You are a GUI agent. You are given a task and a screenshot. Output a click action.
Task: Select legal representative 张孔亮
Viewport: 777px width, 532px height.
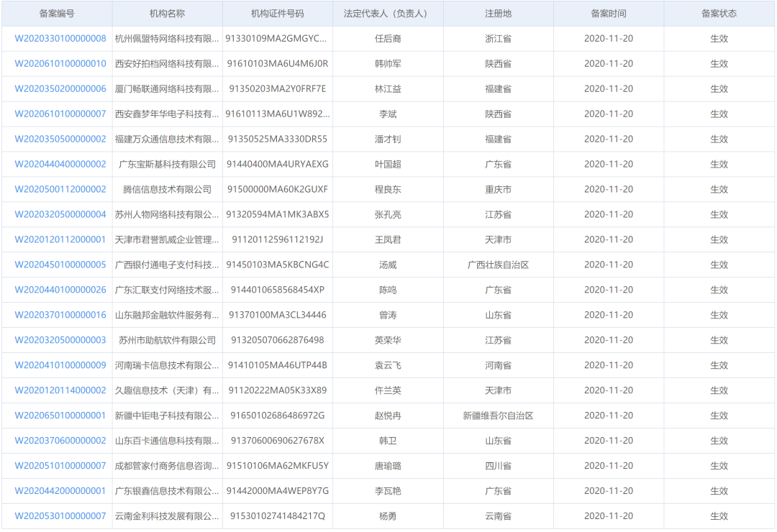[388, 214]
